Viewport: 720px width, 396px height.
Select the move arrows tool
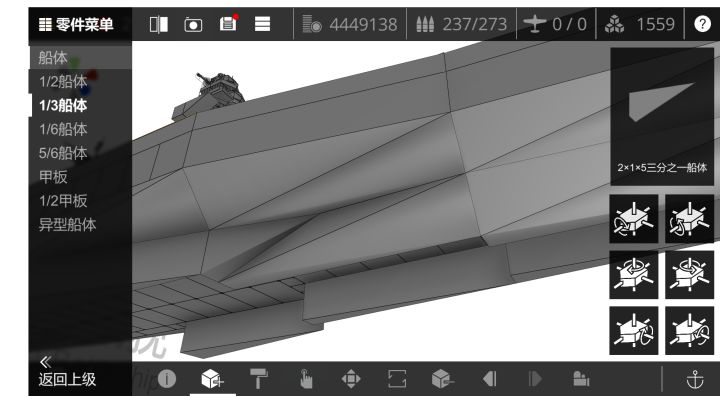pyautogui.click(x=351, y=379)
